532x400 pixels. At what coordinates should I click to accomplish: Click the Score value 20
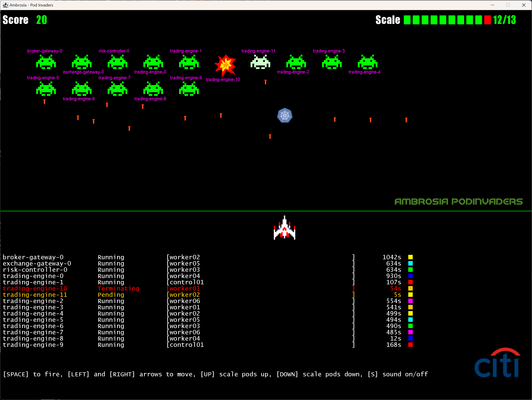click(x=42, y=20)
